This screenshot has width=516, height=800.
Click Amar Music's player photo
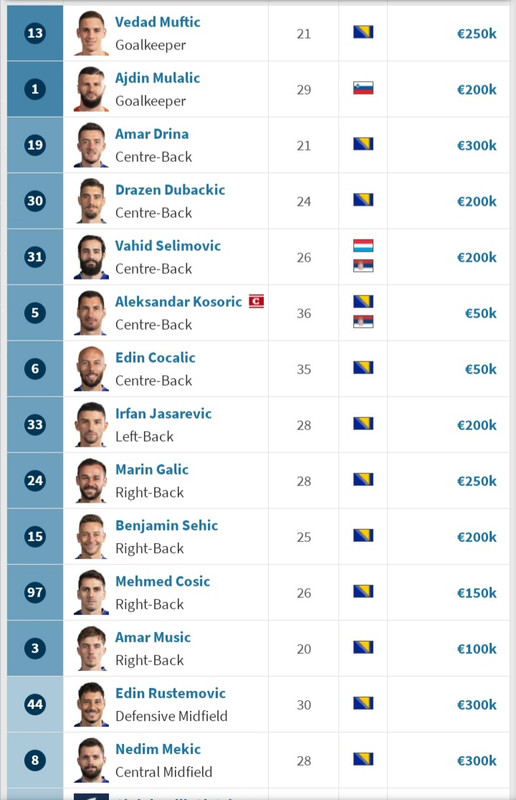91,648
